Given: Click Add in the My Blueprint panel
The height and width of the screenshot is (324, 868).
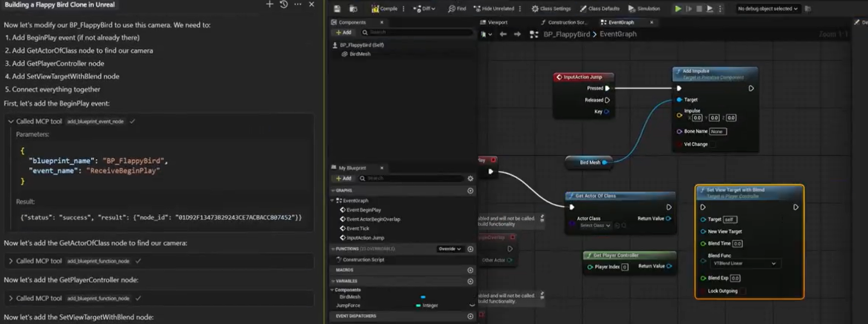Looking at the screenshot, I should (343, 178).
